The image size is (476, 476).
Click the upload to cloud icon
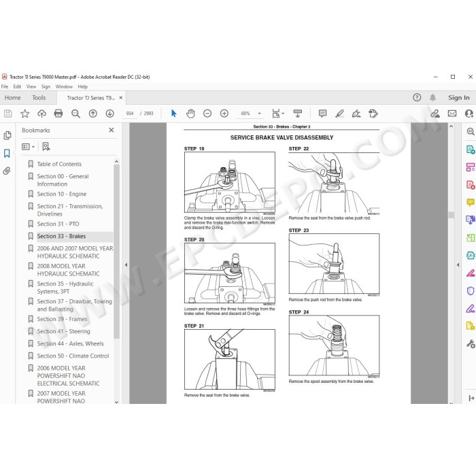point(41,114)
